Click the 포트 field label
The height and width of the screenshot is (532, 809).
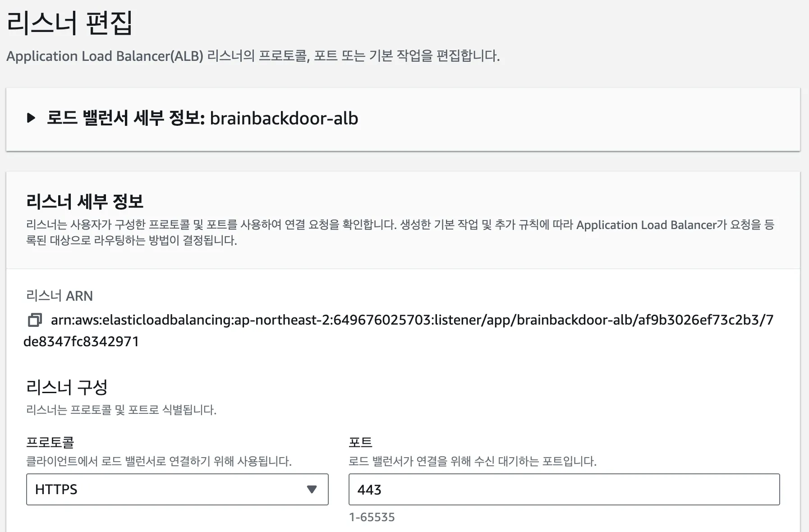[x=360, y=442]
